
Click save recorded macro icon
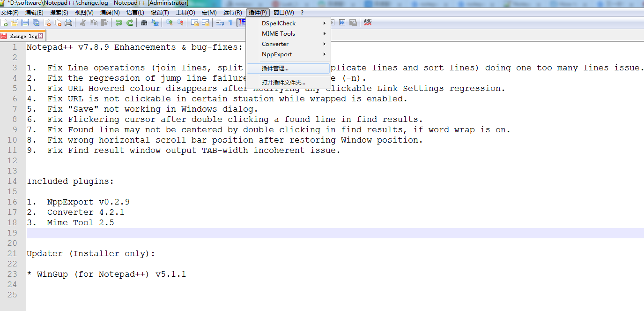point(353,23)
